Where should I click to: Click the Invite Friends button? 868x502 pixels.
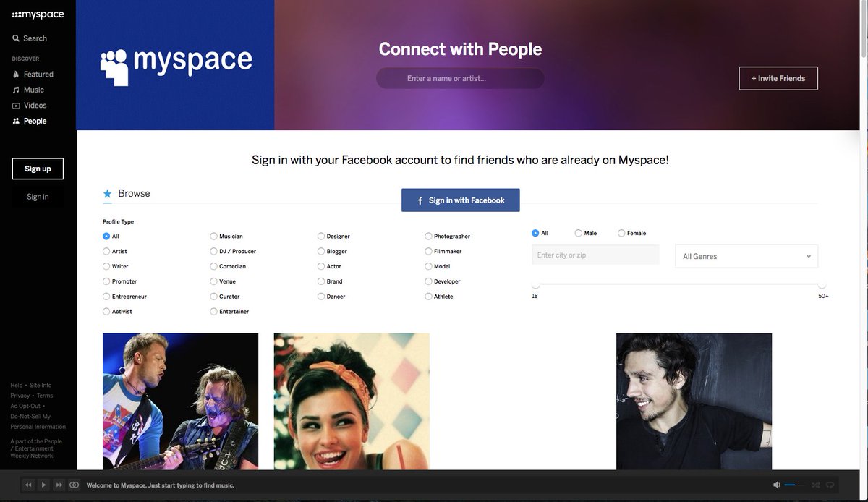click(778, 78)
